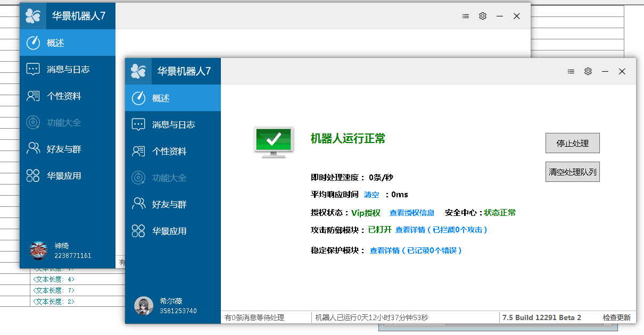Click 希尔薇 avatar in front window
Image resolution: width=644 pixels, height=335 pixels.
pos(144,306)
